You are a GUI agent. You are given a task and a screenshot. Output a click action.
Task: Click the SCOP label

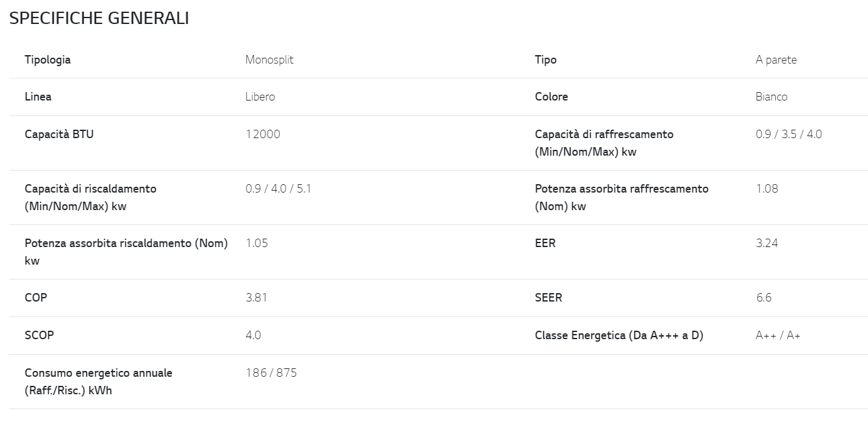[39, 335]
